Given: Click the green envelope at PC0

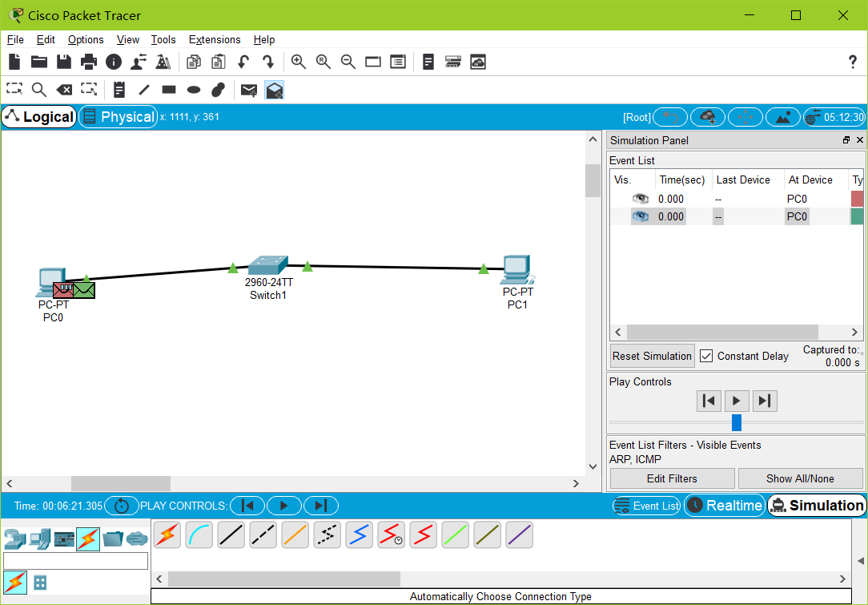Looking at the screenshot, I should (84, 290).
